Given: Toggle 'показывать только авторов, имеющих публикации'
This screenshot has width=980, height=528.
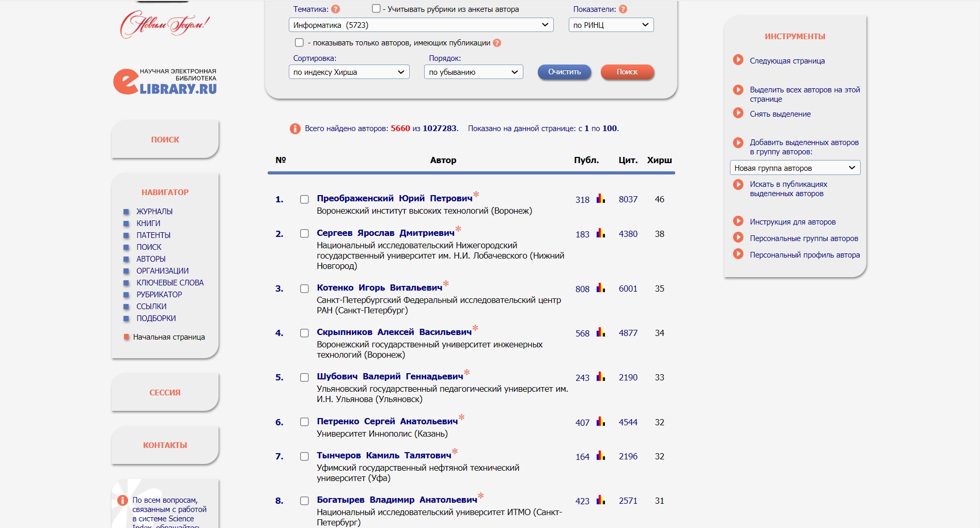Looking at the screenshot, I should pos(299,42).
